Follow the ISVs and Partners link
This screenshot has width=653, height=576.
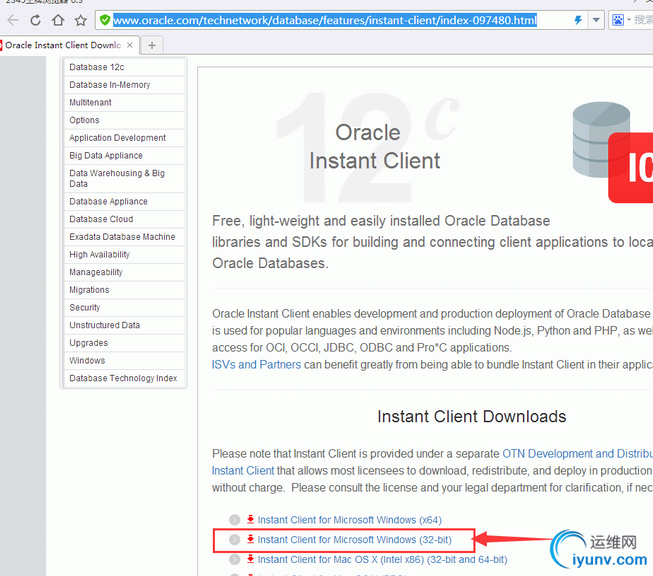click(256, 364)
